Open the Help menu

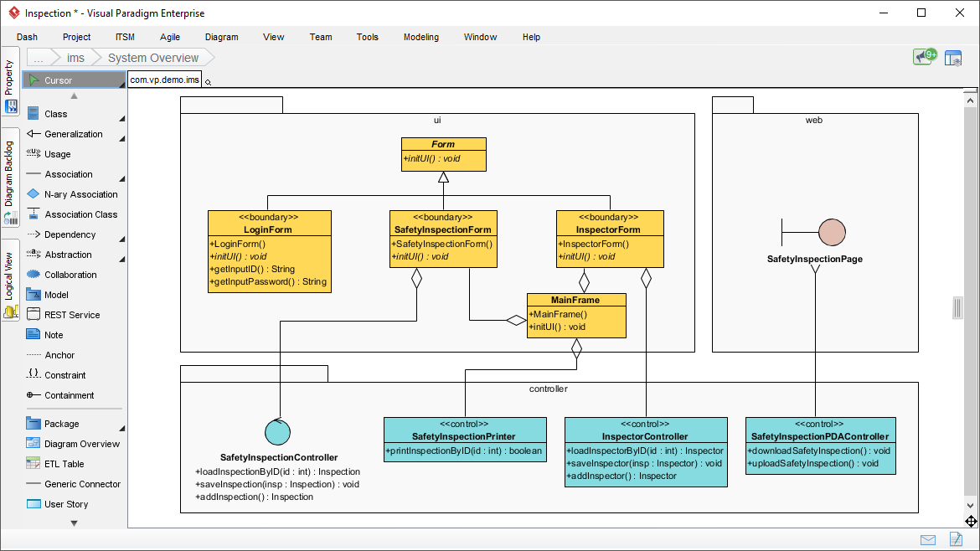531,37
